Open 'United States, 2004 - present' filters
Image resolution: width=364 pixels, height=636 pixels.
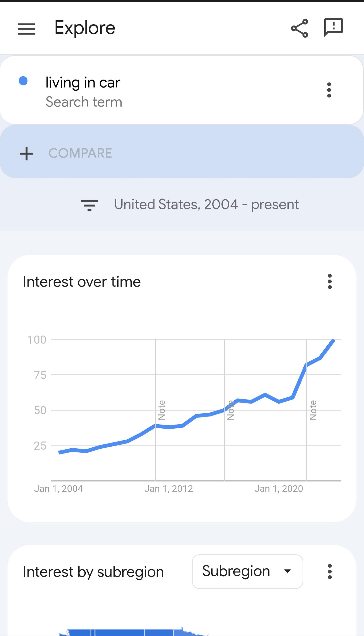[x=206, y=204]
